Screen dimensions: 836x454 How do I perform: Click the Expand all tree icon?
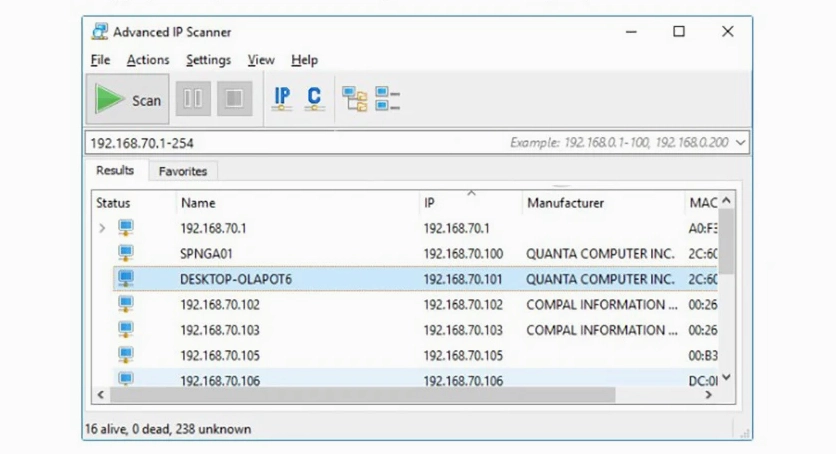point(355,99)
